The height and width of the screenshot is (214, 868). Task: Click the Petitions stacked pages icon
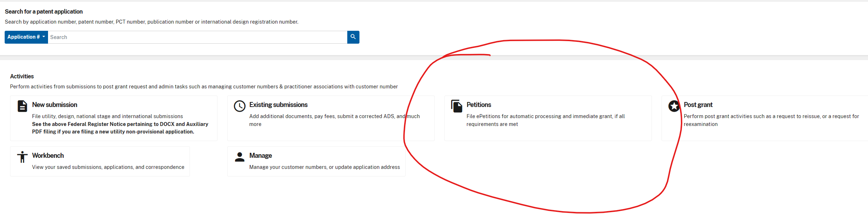pyautogui.click(x=457, y=106)
